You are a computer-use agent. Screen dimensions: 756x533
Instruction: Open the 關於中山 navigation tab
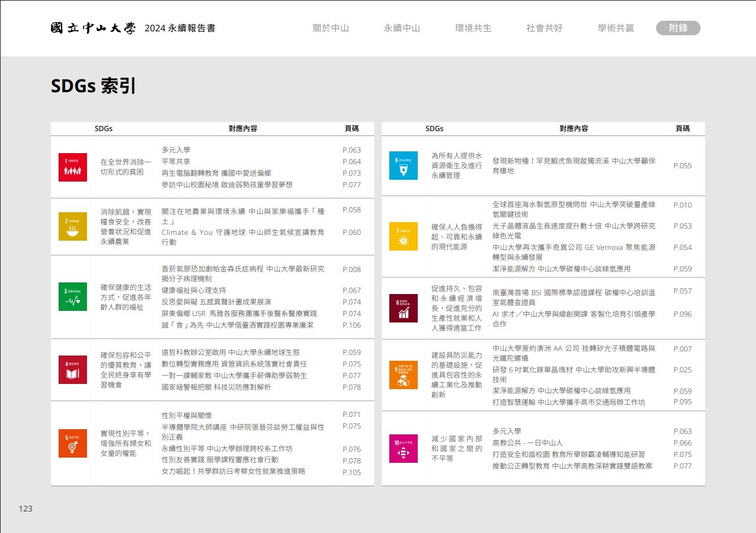(331, 28)
